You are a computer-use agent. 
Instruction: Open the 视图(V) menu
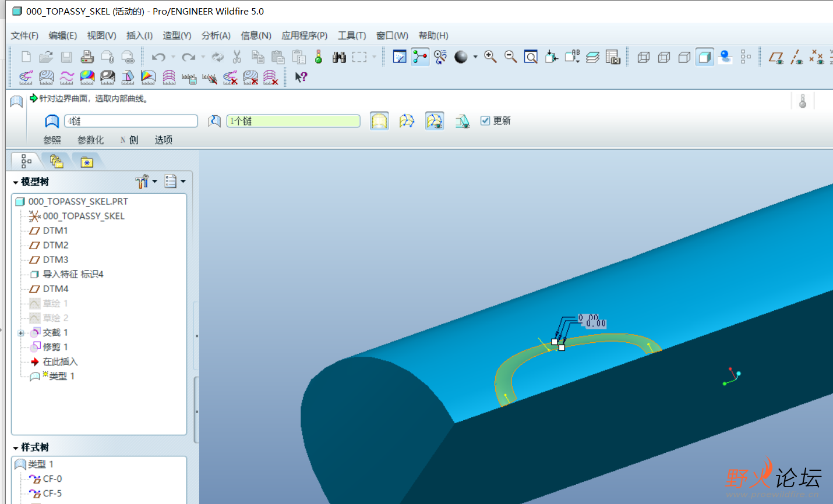point(101,36)
